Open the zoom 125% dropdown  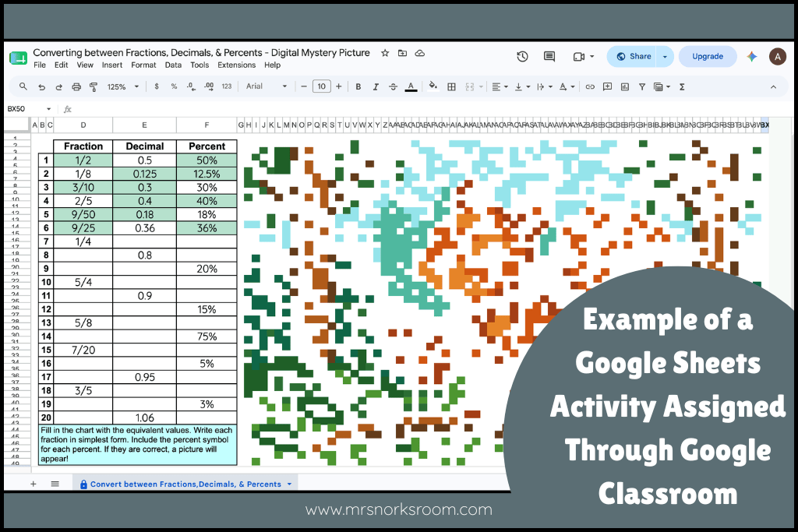pos(122,87)
